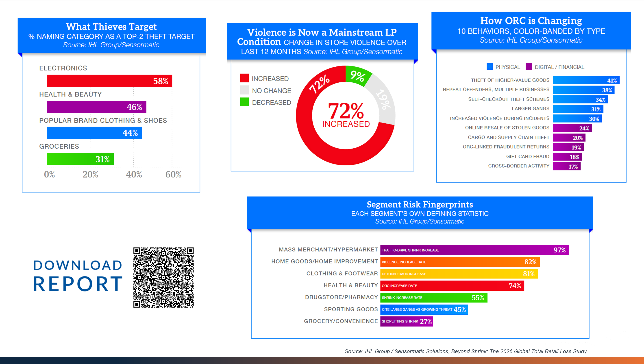Select the Electronics 58% red bar
This screenshot has width=644, height=364.
(109, 81)
